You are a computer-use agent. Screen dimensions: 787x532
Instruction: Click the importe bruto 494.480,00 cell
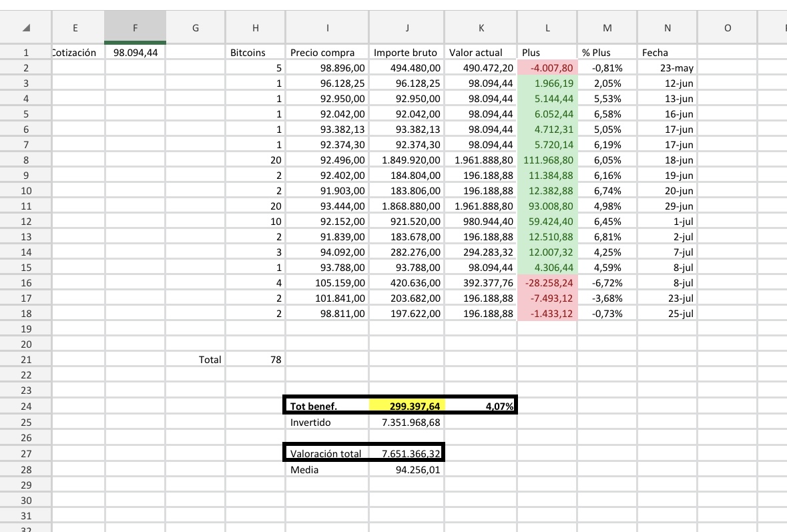[x=407, y=68]
